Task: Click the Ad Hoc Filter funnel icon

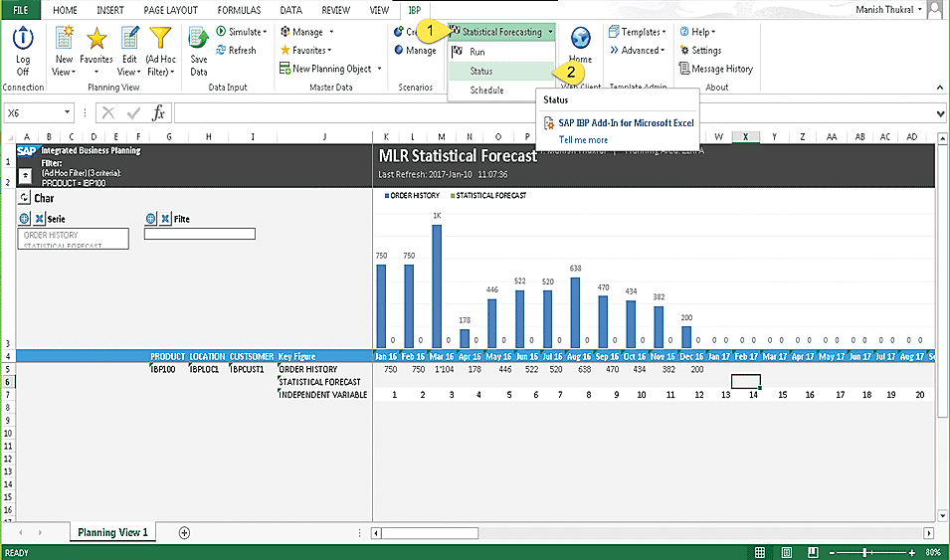Action: 160,38
